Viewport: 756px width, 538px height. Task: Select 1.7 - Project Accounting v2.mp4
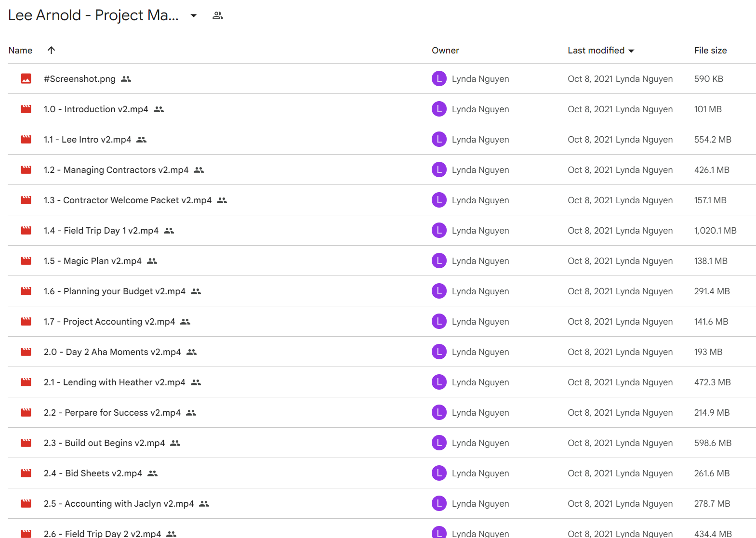coord(109,321)
